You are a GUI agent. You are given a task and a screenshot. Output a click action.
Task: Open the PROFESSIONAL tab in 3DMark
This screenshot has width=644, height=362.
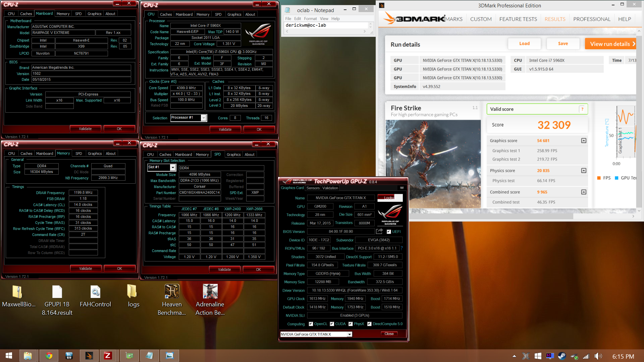(x=592, y=19)
